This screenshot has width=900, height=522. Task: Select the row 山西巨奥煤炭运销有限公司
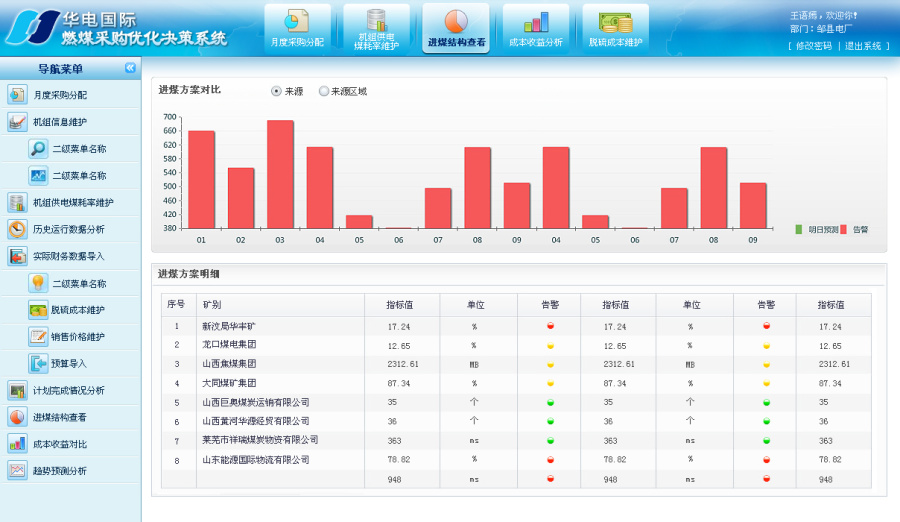516,402
